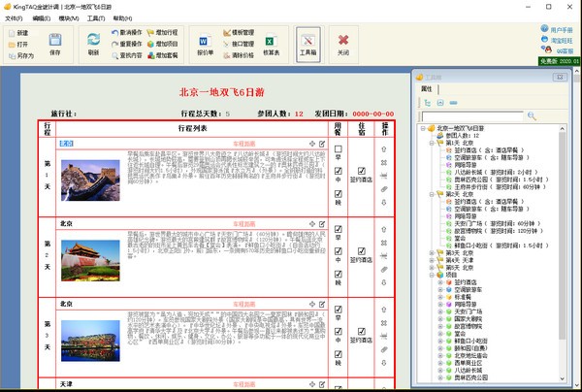
Task: Click the Day 1 车程距离 link
Action: click(243, 144)
